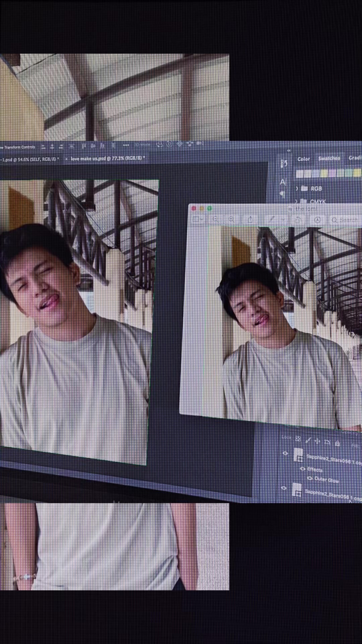Click the rotate icon in Preview window
This screenshot has height=644, width=362.
pos(298,220)
